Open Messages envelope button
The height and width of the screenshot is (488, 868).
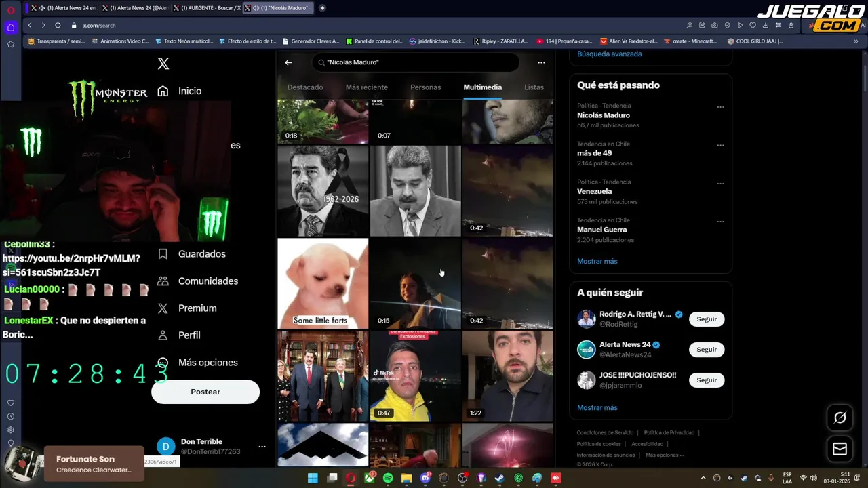[840, 449]
